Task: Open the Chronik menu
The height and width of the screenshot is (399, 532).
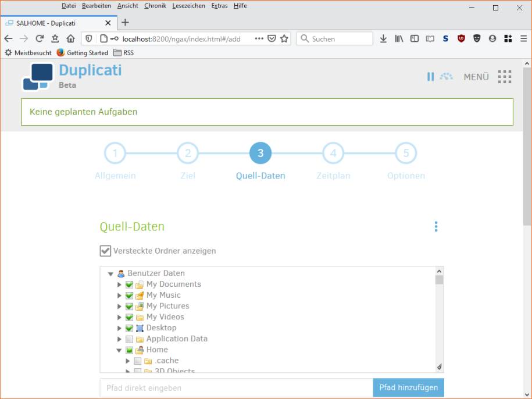Action: 155,6
